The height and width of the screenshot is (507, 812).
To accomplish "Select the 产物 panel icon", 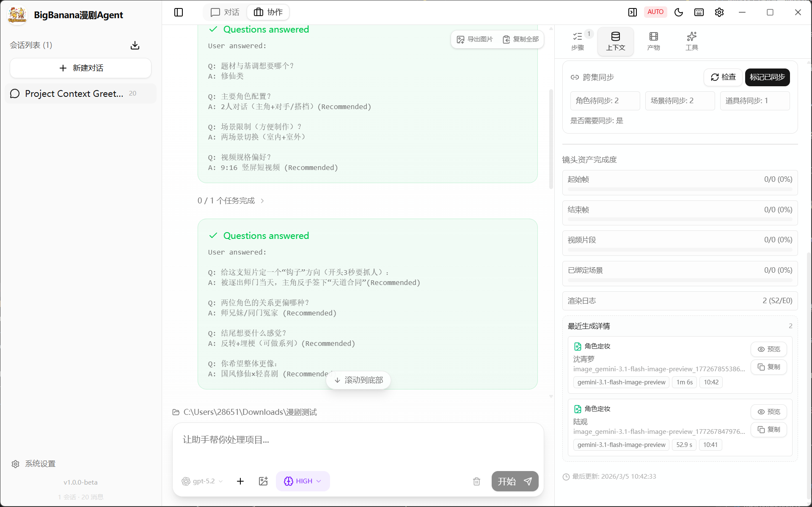I will click(653, 41).
